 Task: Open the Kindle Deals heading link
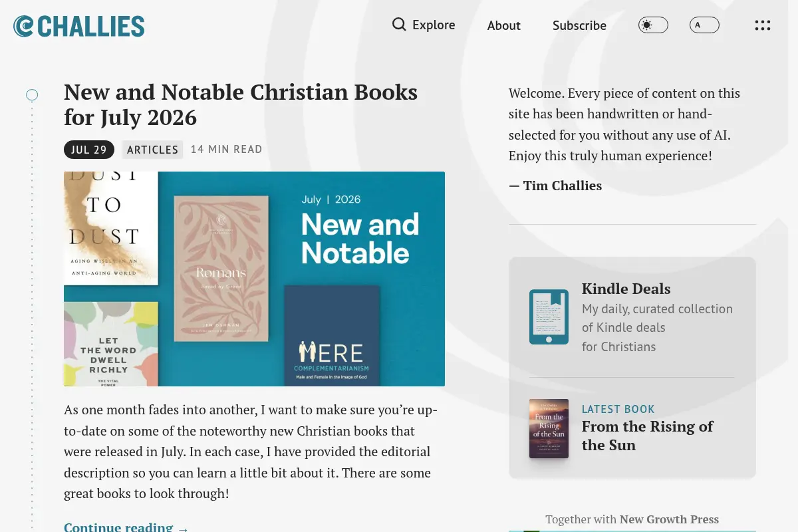(x=626, y=289)
